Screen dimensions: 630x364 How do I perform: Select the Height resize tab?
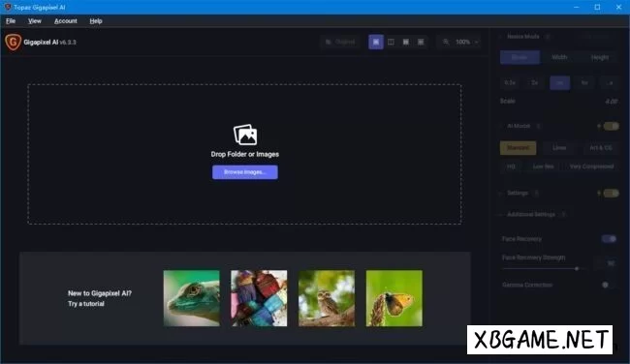tap(599, 57)
